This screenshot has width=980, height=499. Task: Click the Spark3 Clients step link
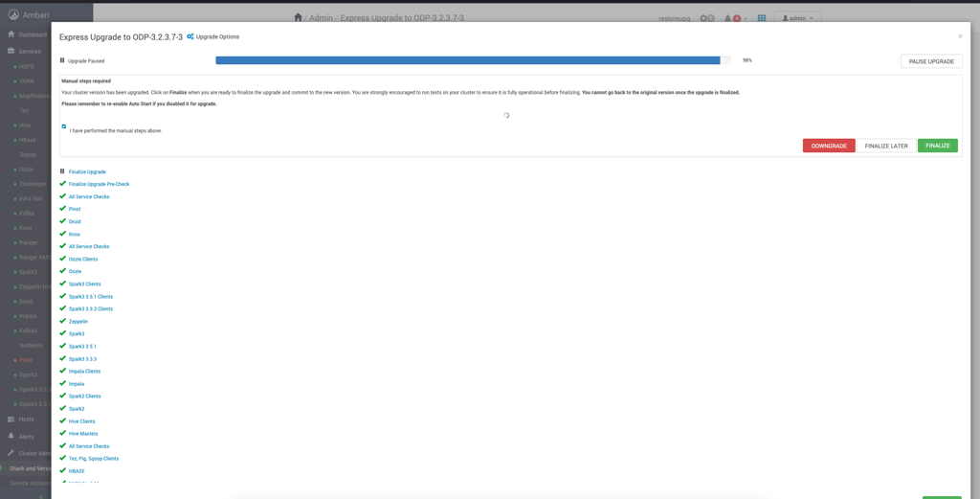[x=84, y=284]
